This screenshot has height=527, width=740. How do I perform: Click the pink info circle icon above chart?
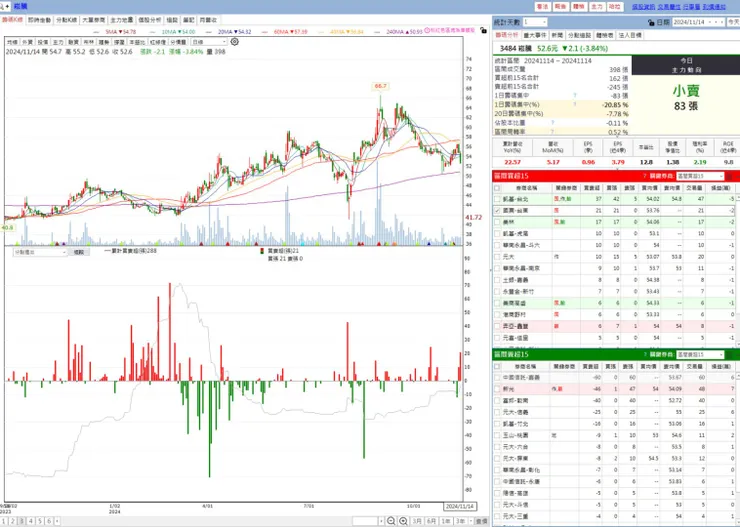tap(427, 30)
